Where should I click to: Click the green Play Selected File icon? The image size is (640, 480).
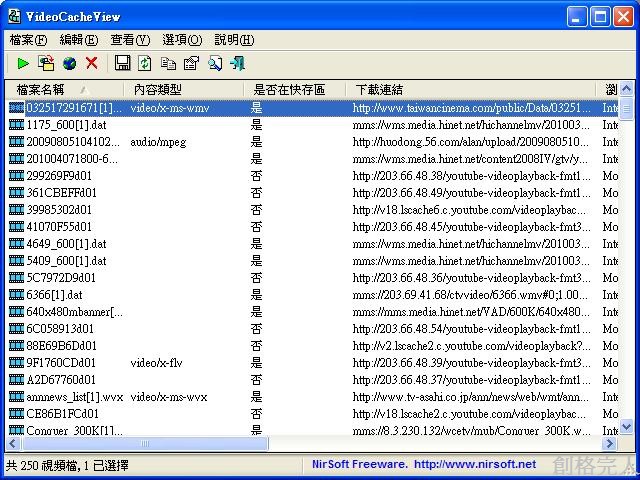pyautogui.click(x=23, y=63)
